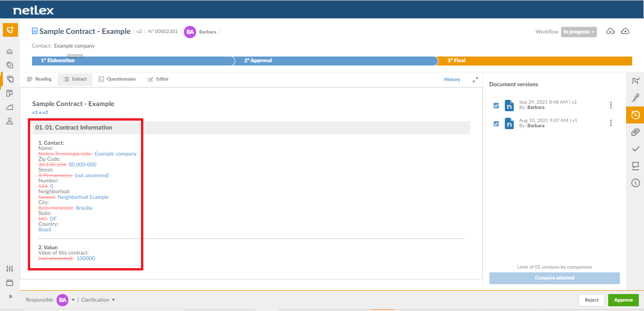Image resolution: width=644 pixels, height=311 pixels.
Task: Open the Clarification dropdown
Action: [x=98, y=300]
